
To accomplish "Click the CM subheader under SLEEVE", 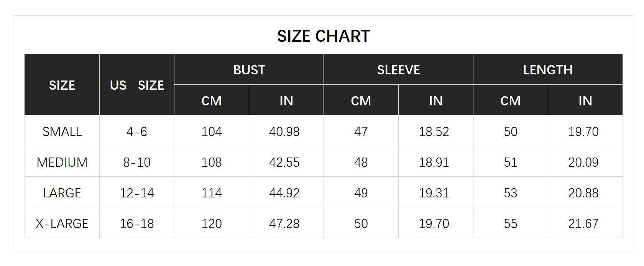I will [x=361, y=101].
